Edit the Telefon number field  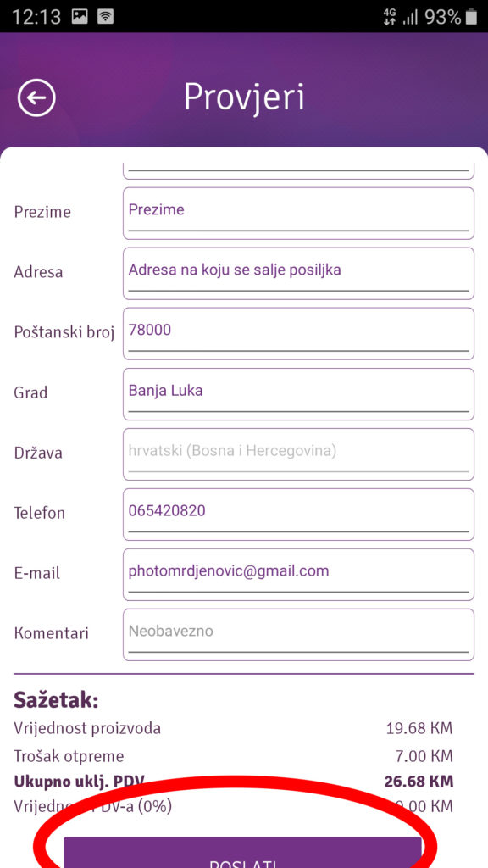click(x=299, y=515)
